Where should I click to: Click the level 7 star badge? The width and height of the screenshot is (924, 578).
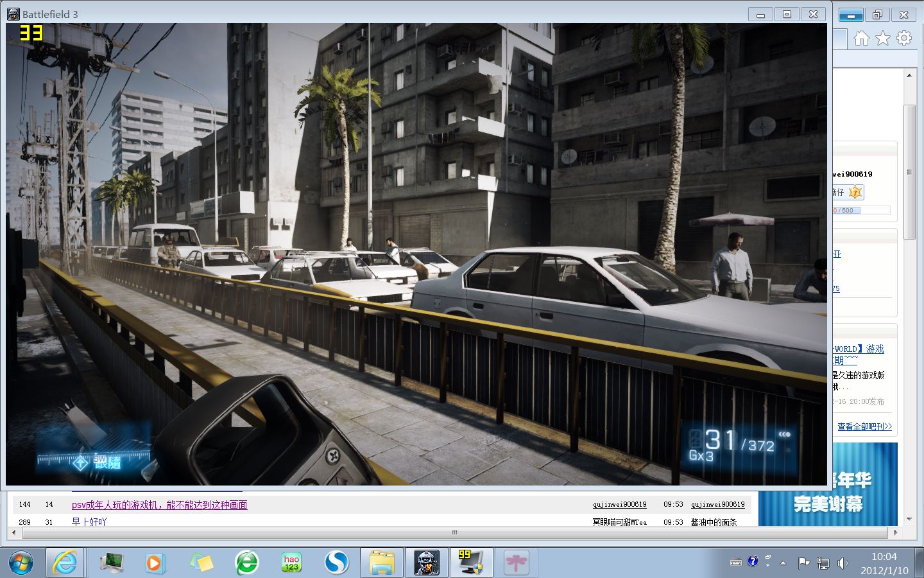pos(855,192)
